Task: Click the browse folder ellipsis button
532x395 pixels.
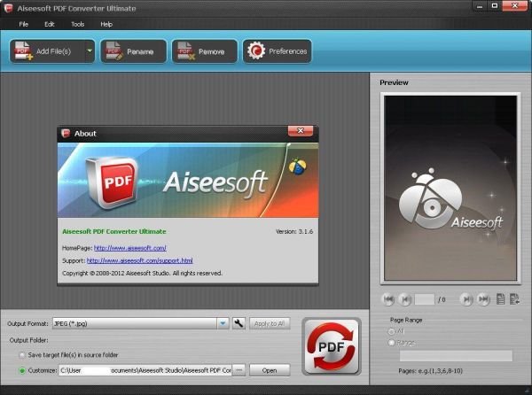Action: point(239,370)
